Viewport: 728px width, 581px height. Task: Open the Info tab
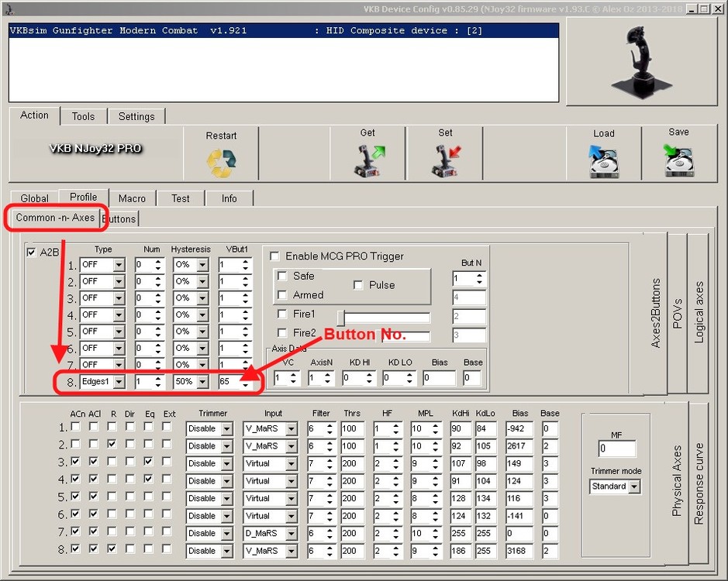point(229,198)
